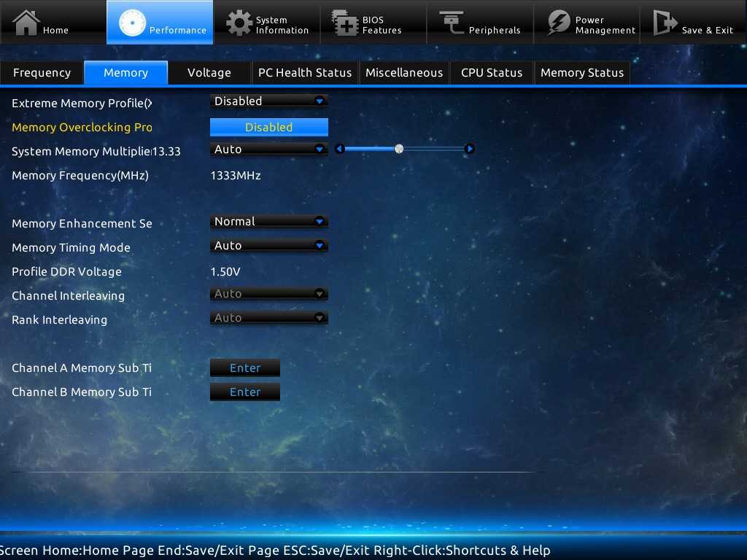Open BIOS Features chip icon

(x=344, y=23)
